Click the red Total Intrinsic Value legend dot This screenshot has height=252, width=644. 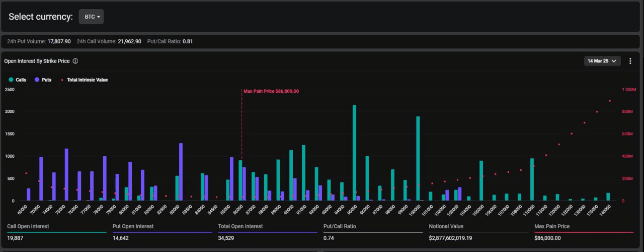tap(62, 80)
